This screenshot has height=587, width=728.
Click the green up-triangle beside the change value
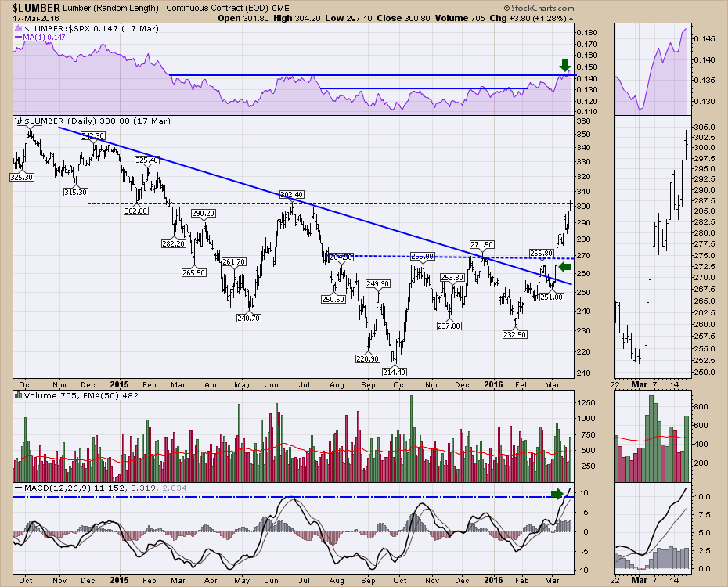point(571,19)
